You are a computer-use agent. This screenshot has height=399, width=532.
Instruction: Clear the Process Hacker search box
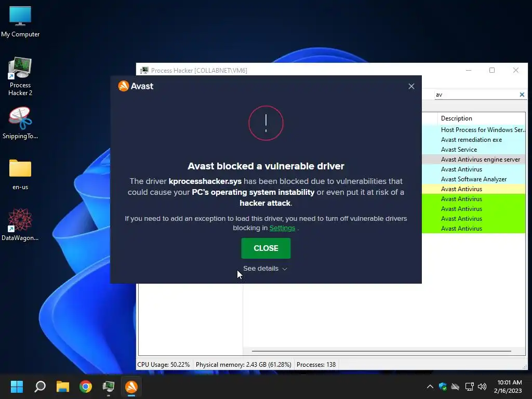pyautogui.click(x=522, y=95)
